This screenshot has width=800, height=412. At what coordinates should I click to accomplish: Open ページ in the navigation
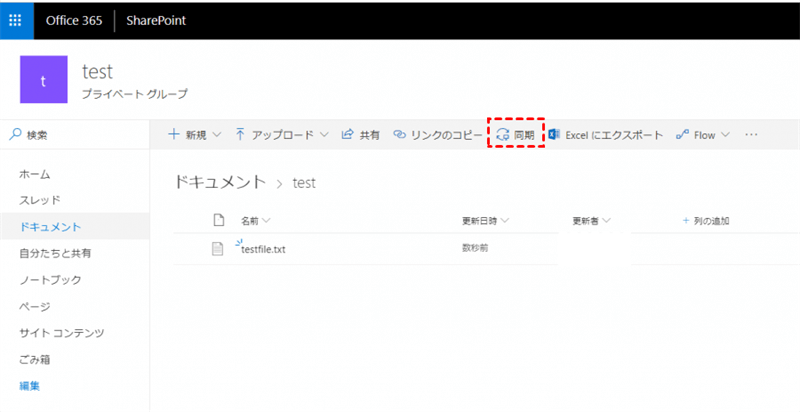pyautogui.click(x=35, y=306)
